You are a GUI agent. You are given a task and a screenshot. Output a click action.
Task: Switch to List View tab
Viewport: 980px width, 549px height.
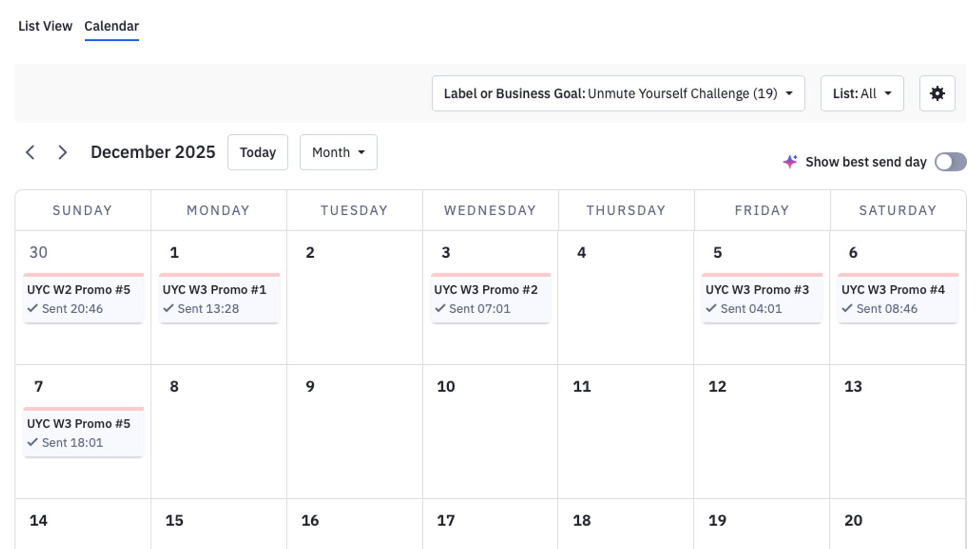45,26
